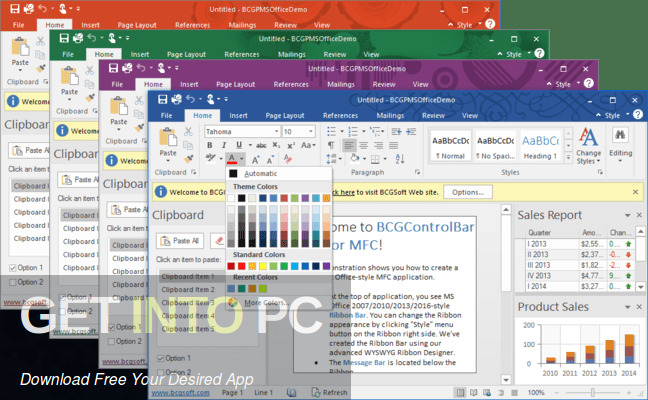Screen dimensions: 648x400
Task: Switch to References tab in the purple window
Action: coord(291,84)
